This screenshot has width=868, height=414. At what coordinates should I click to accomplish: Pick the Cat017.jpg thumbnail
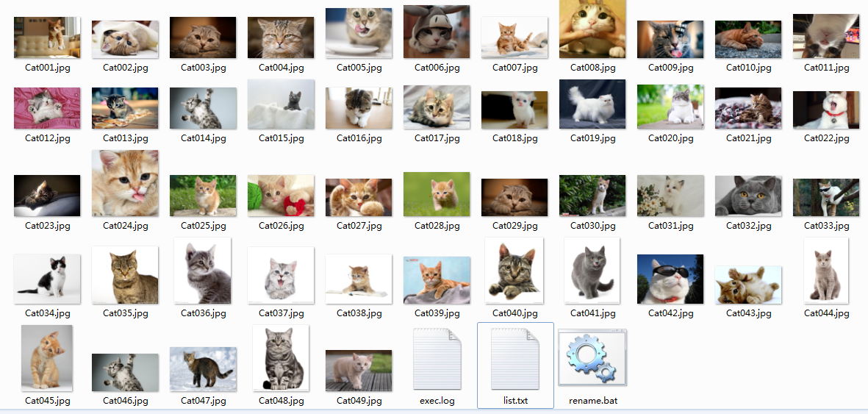[x=437, y=107]
